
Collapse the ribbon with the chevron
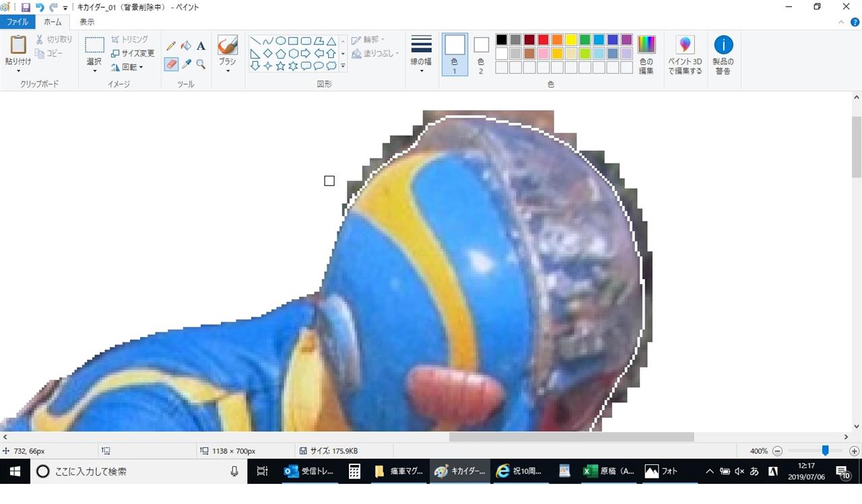tap(841, 22)
